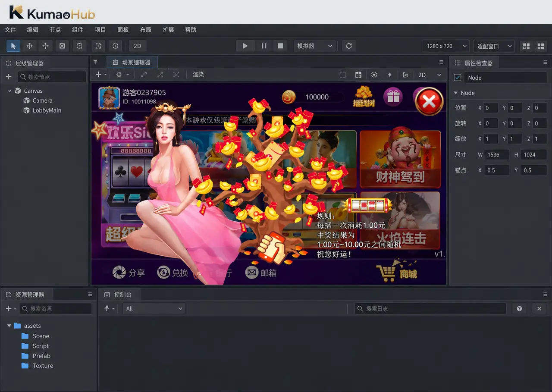Open the 模拟器 preview dropdown
The image size is (552, 392).
(315, 46)
